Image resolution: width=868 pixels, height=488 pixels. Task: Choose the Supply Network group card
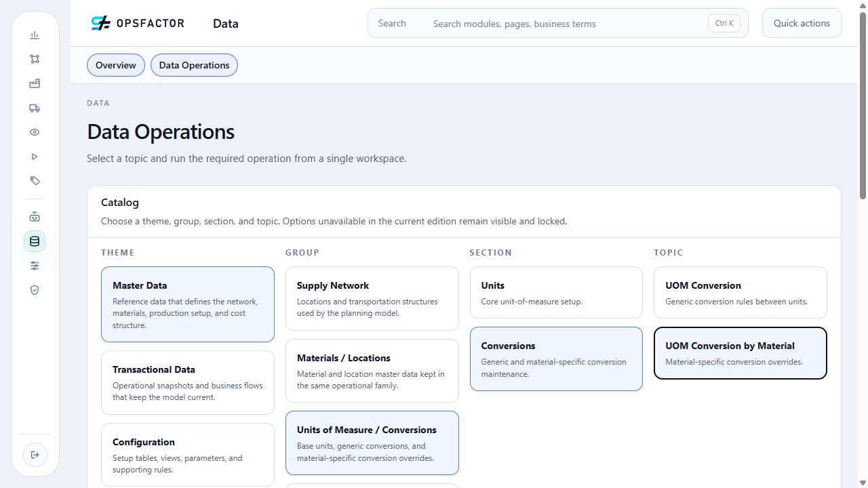(x=372, y=298)
